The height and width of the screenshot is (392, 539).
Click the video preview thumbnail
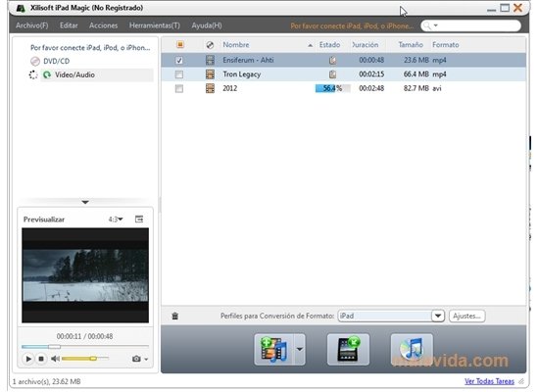85,275
